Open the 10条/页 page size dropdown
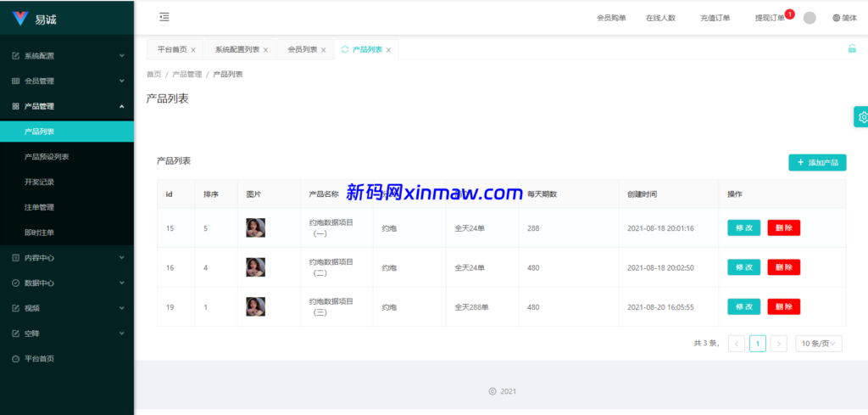The height and width of the screenshot is (415, 868). click(x=819, y=344)
